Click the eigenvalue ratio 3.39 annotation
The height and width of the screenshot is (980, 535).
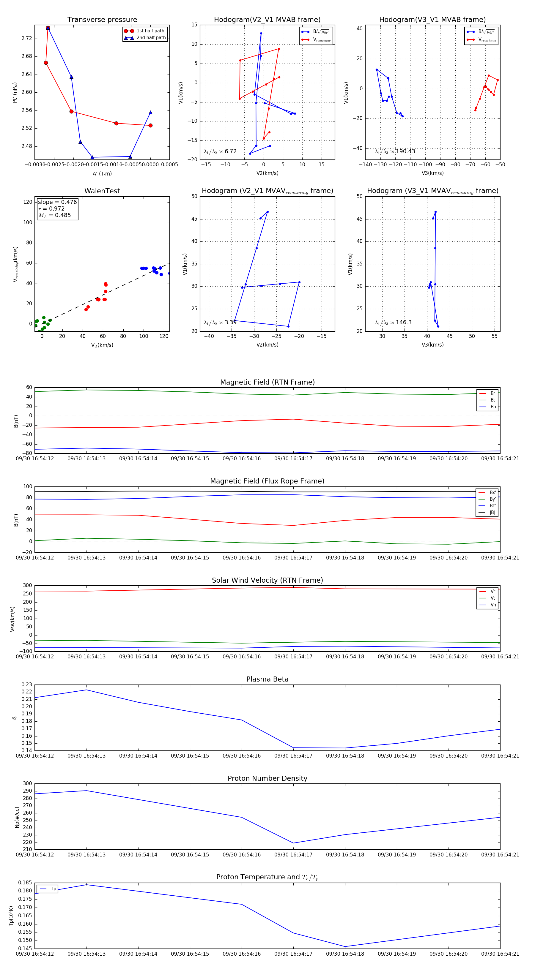click(220, 323)
